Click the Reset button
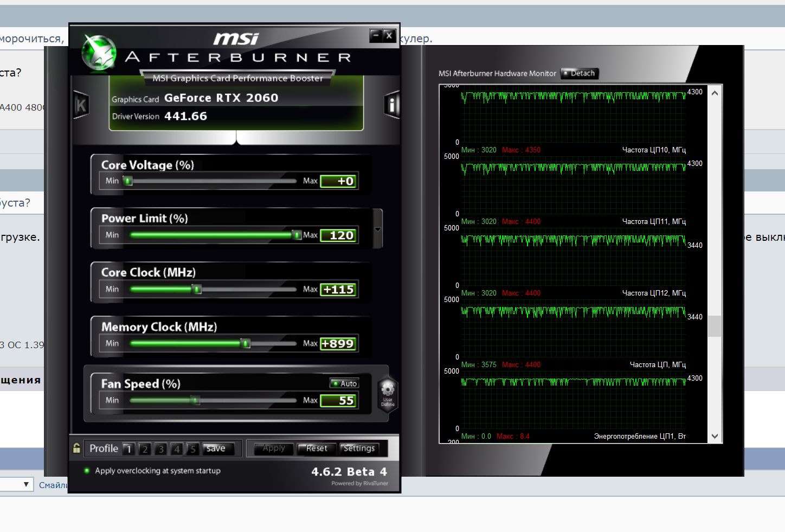The height and width of the screenshot is (532, 785). click(x=317, y=448)
